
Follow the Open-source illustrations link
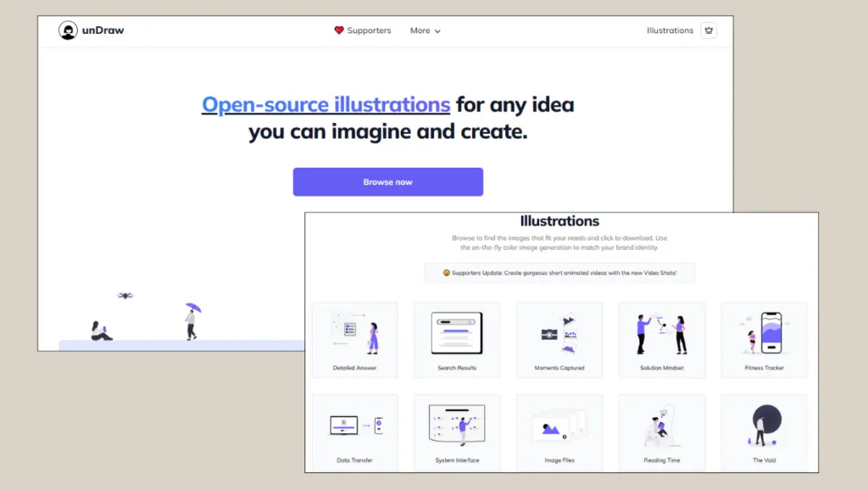click(x=326, y=104)
